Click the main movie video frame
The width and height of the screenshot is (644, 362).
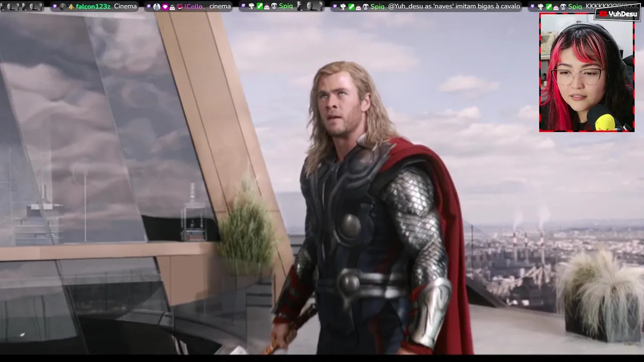pyautogui.click(x=322, y=184)
